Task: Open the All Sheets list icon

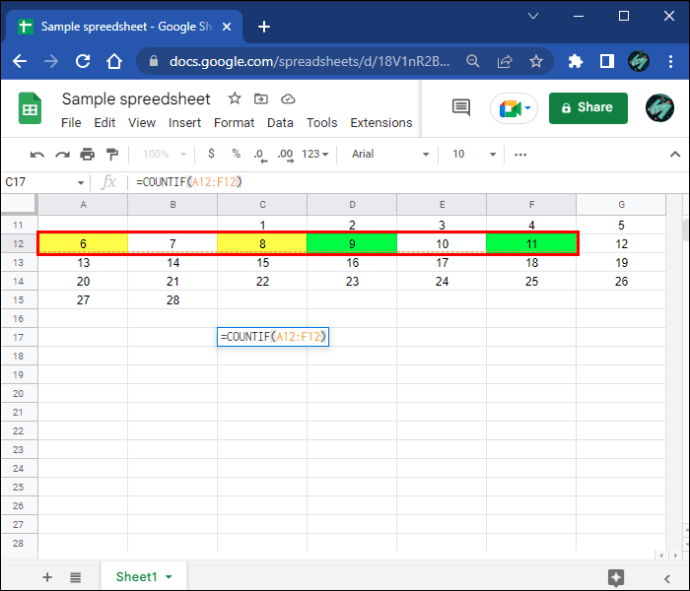Action: (x=76, y=577)
